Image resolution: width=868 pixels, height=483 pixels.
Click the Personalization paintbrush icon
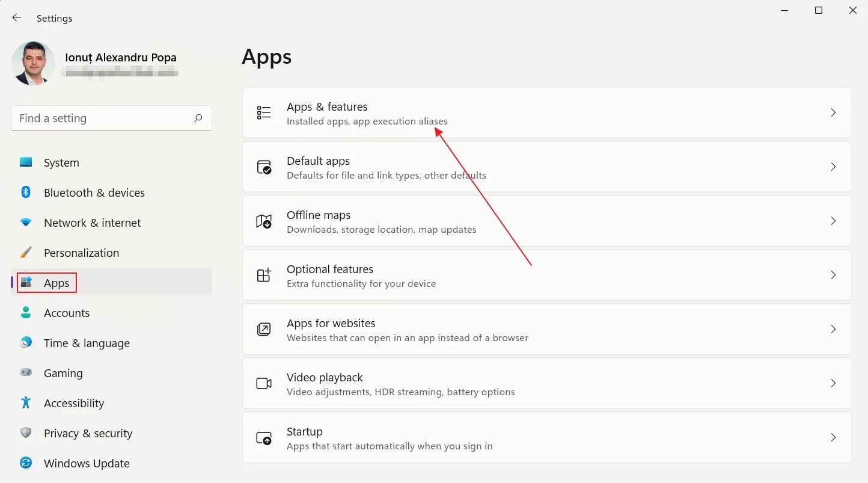pyautogui.click(x=26, y=253)
